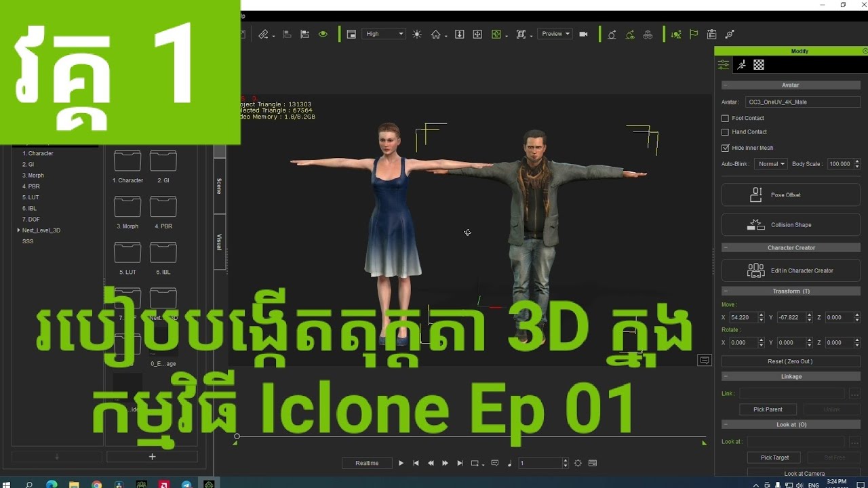Toggle the Realtime playback mode button
Image resolution: width=868 pixels, height=488 pixels.
pyautogui.click(x=367, y=463)
